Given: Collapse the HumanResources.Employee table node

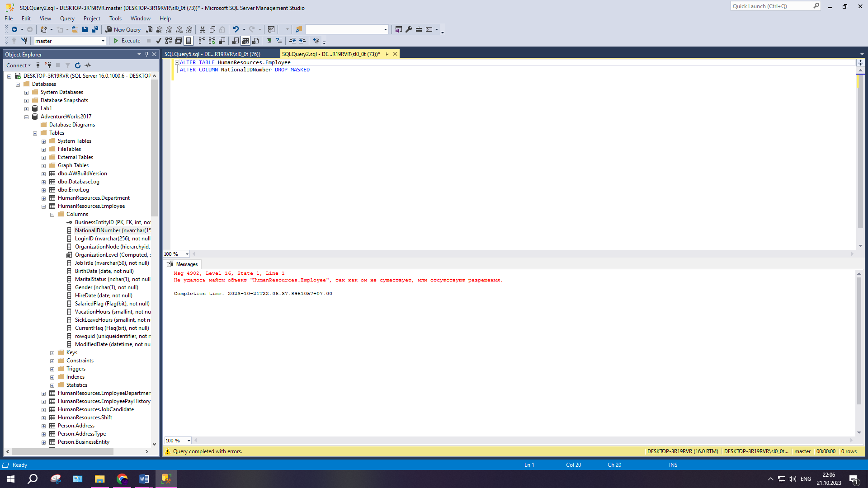Looking at the screenshot, I should click(43, 206).
